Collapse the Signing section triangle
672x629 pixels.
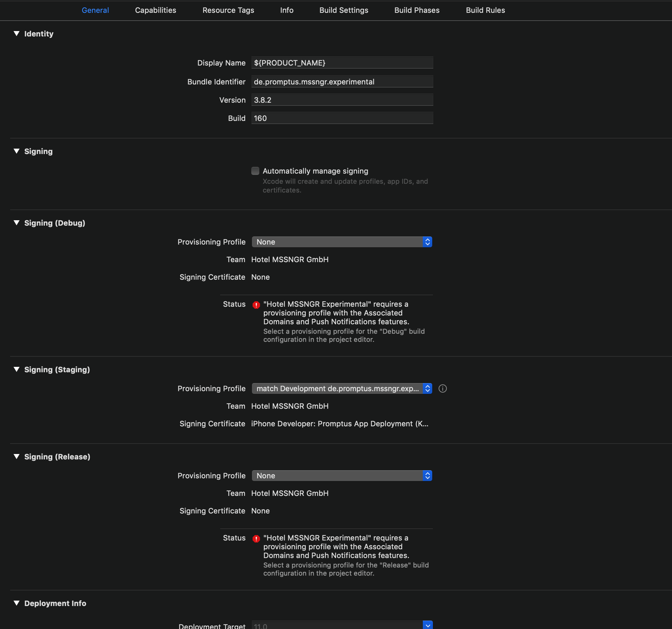[x=17, y=151]
